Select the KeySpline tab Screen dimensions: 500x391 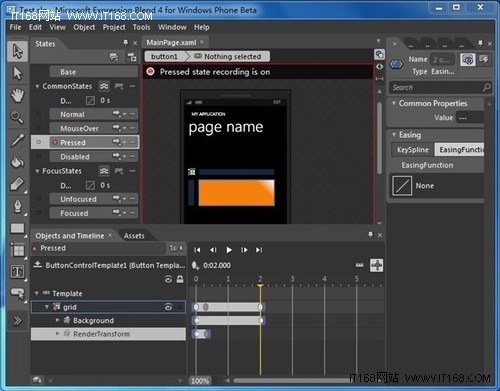click(413, 150)
